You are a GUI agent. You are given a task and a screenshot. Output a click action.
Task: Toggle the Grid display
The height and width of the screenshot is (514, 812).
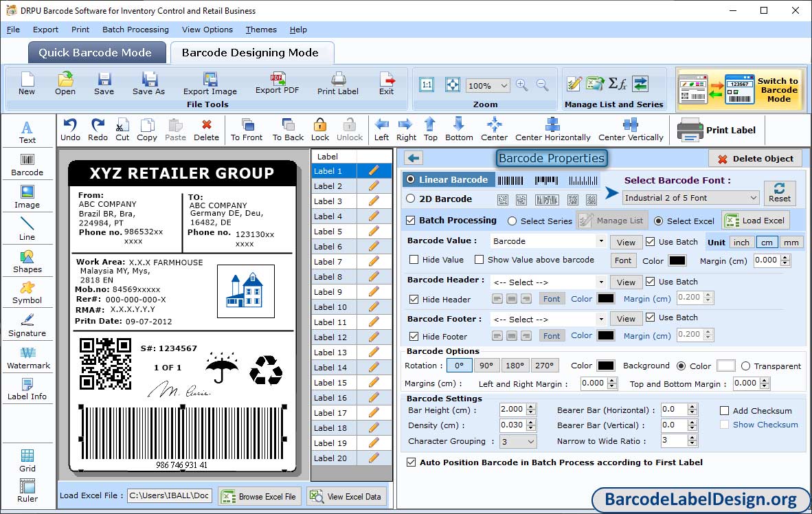(27, 460)
